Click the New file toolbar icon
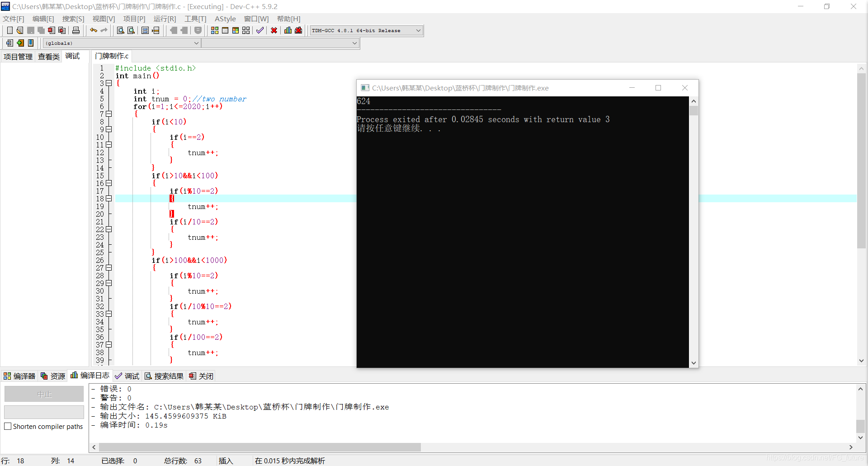The width and height of the screenshot is (868, 466). coord(9,30)
